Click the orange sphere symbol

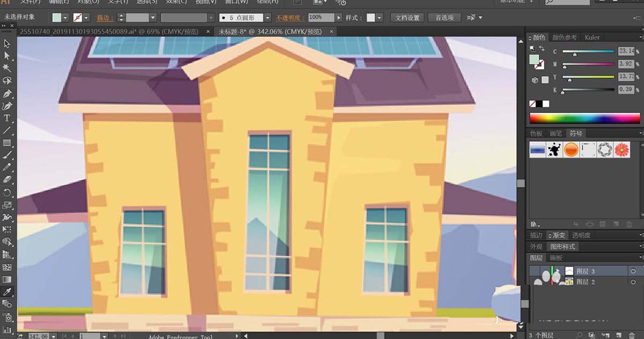click(x=571, y=149)
